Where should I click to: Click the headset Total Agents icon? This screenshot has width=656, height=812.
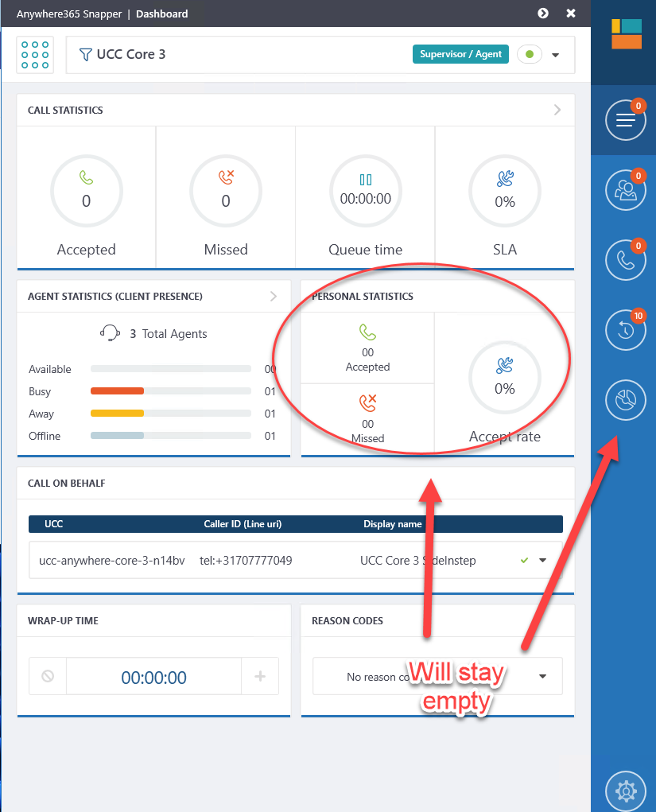pyautogui.click(x=110, y=333)
